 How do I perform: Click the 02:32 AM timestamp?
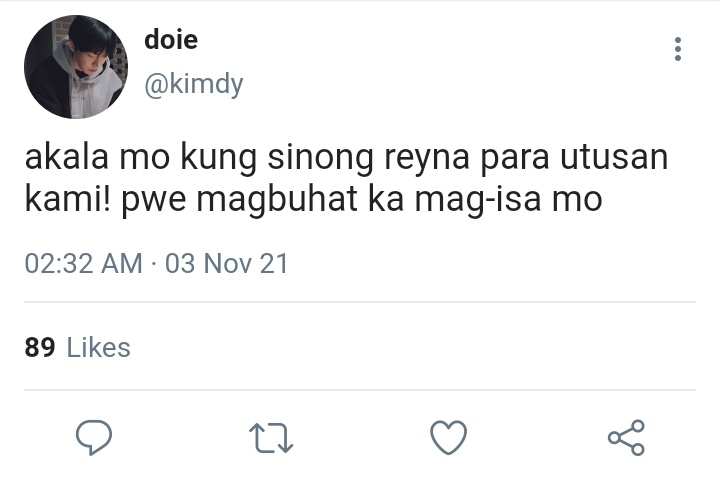point(84,264)
